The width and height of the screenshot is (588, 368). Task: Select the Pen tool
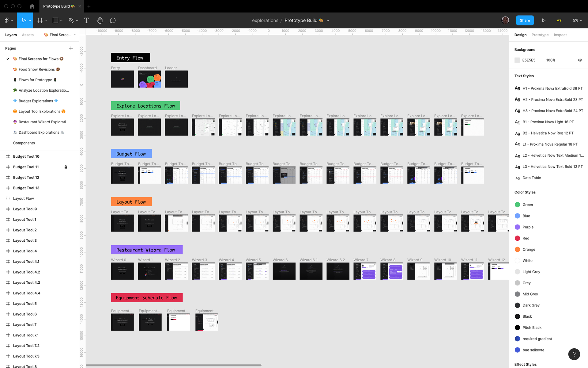pos(71,21)
